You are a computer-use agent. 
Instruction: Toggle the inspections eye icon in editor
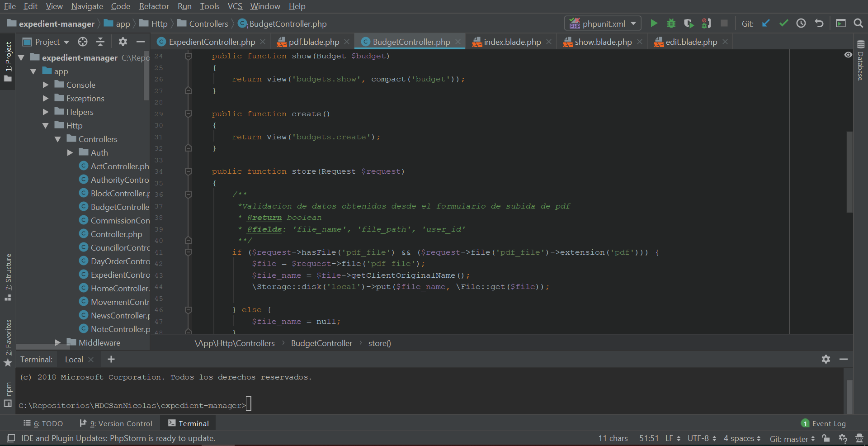848,55
